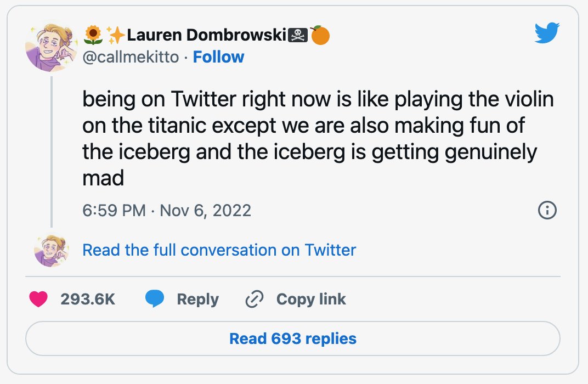
Task: Like the tweet with the pink heart
Action: (38, 299)
